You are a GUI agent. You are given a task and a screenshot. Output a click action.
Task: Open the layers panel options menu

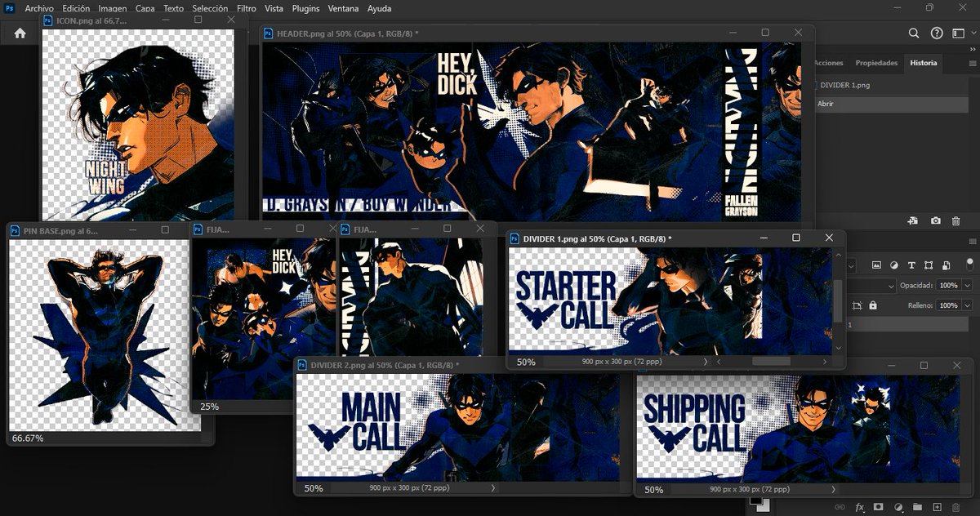(x=972, y=242)
